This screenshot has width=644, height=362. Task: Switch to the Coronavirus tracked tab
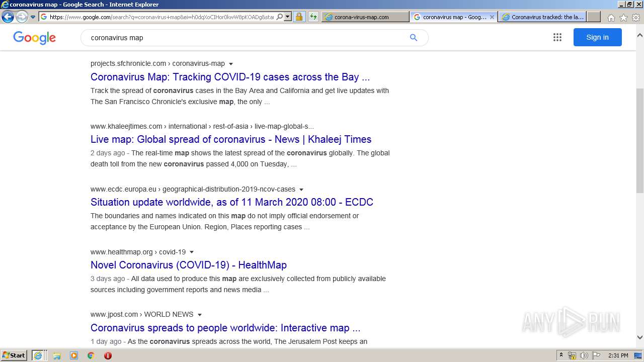pyautogui.click(x=542, y=17)
